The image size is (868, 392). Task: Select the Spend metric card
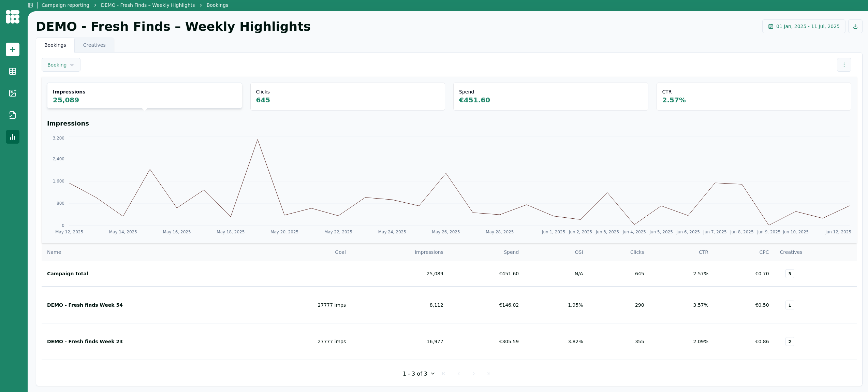click(x=550, y=96)
